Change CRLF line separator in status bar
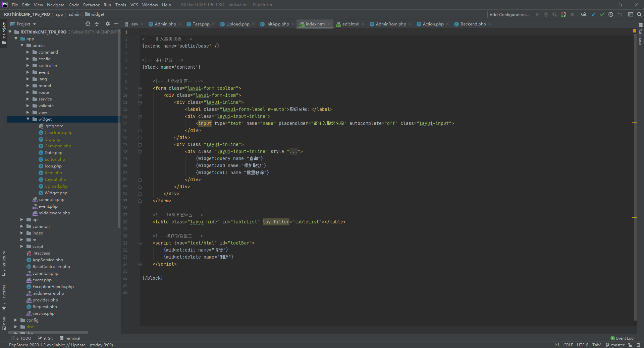Viewport: 644px width, 348px height. [x=568, y=345]
